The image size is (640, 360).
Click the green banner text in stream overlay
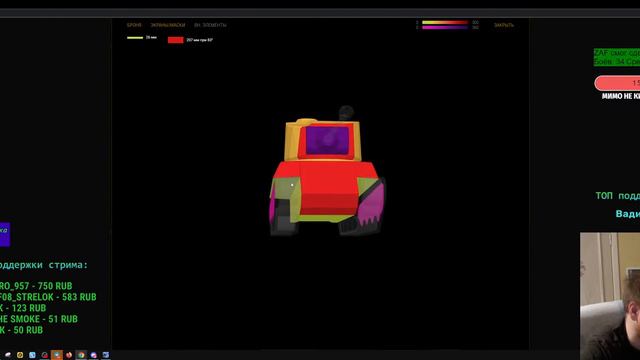point(617,57)
